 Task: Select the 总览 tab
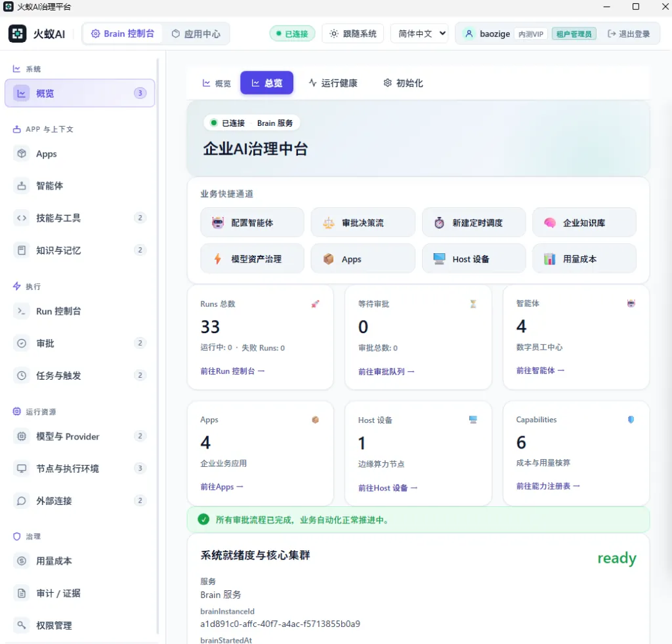pos(266,83)
